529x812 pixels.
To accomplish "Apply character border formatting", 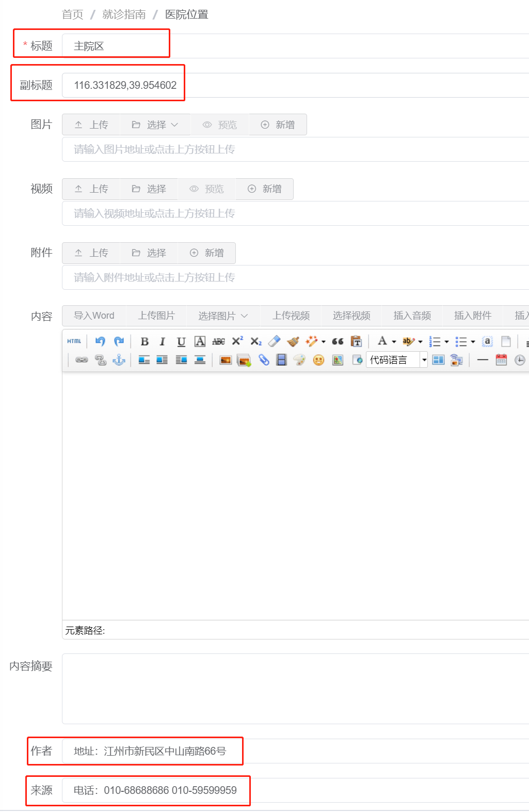I will (200, 341).
